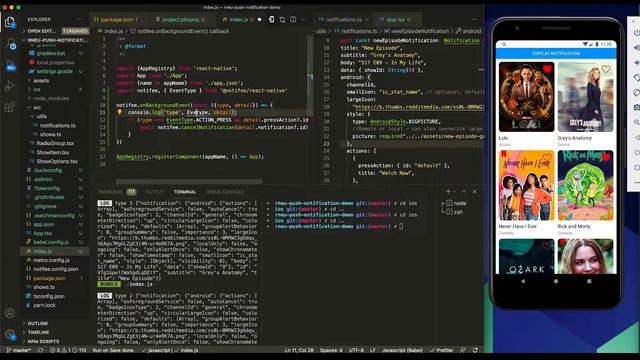Collapse the utils folder
The width and height of the screenshot is (640, 360).
(55, 116)
